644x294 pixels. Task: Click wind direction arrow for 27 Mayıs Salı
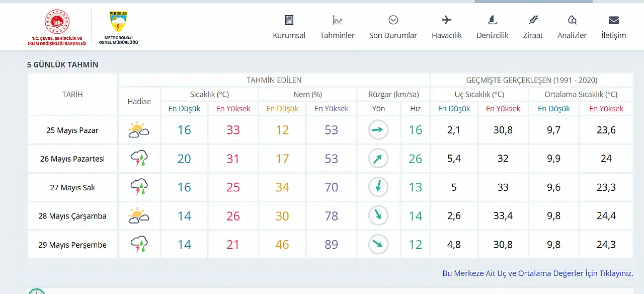(x=378, y=187)
